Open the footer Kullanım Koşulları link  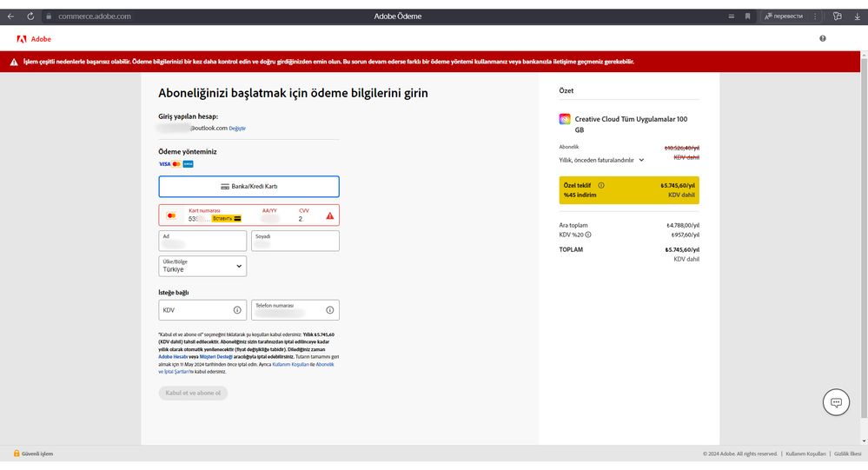click(805, 454)
